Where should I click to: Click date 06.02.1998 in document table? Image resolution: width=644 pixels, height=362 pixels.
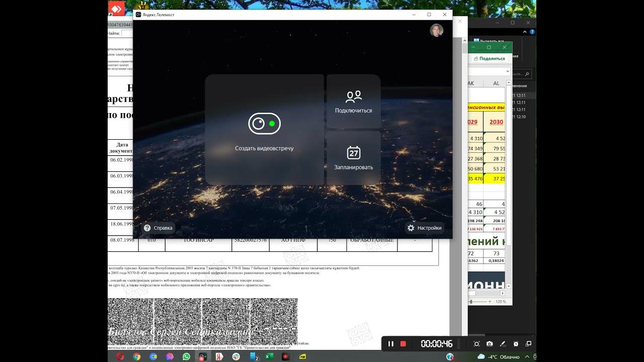coord(121,160)
